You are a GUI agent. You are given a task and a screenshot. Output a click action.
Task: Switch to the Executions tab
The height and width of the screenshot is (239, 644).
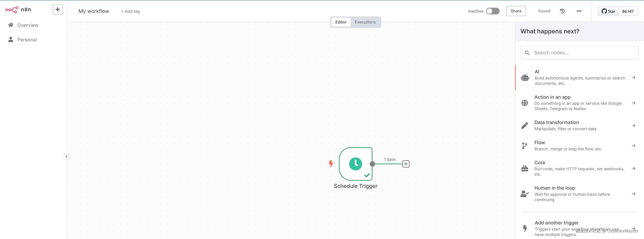coord(365,22)
